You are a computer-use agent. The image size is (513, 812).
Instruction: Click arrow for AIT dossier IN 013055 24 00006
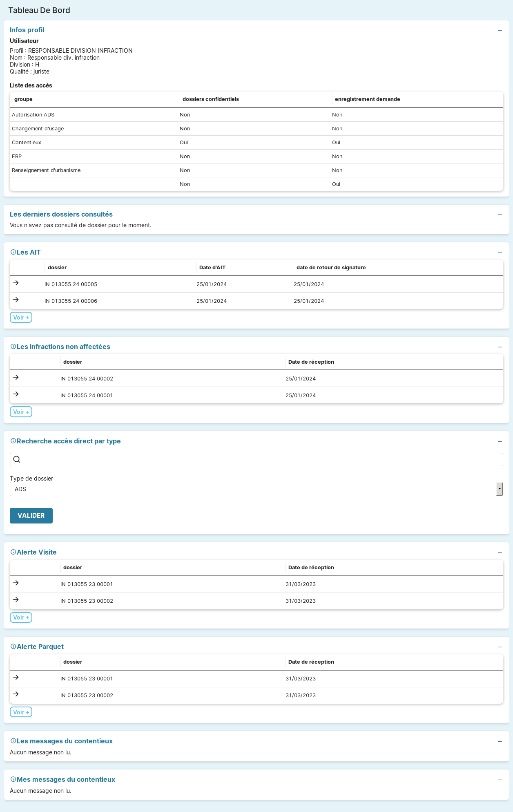16,300
